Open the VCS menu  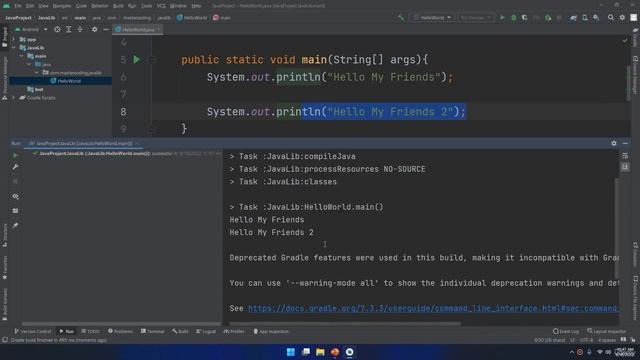point(161,6)
